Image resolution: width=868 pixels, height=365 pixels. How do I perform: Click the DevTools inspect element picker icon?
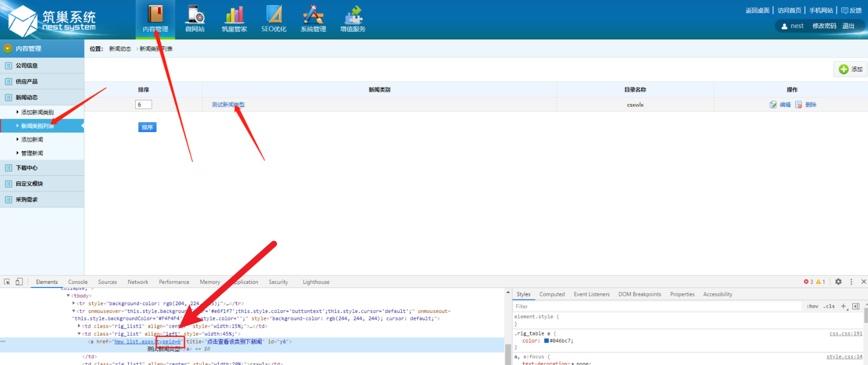(x=7, y=282)
